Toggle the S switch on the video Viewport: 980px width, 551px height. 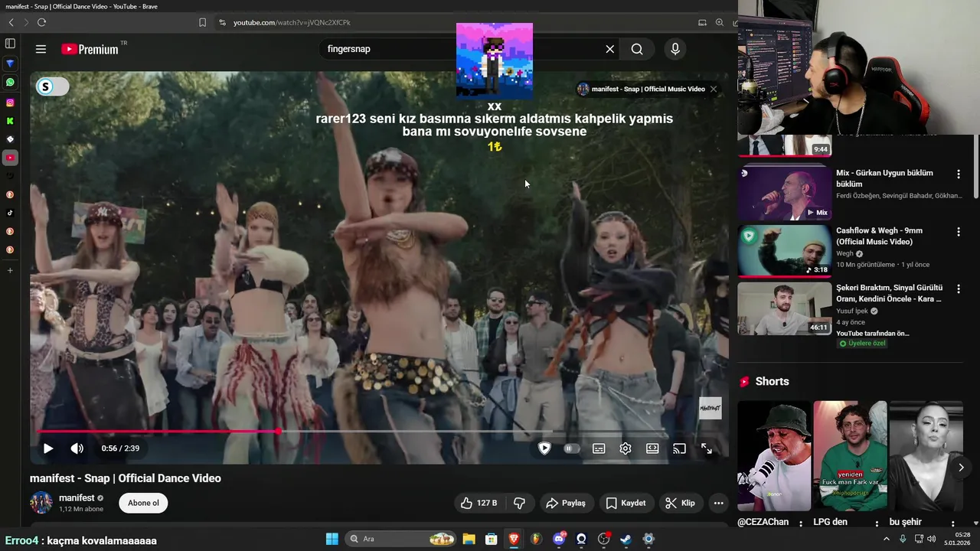click(53, 86)
